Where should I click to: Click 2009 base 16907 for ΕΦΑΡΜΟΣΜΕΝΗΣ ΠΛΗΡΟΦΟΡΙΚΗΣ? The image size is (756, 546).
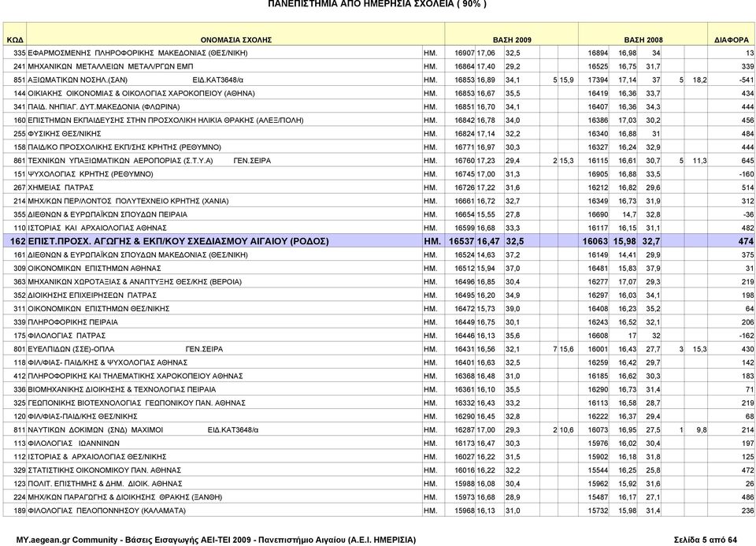click(x=465, y=53)
